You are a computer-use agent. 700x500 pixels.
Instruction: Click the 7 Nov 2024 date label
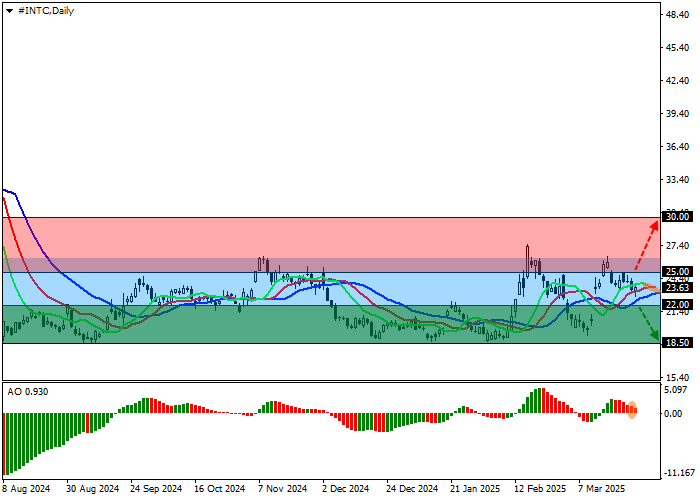pos(283,489)
